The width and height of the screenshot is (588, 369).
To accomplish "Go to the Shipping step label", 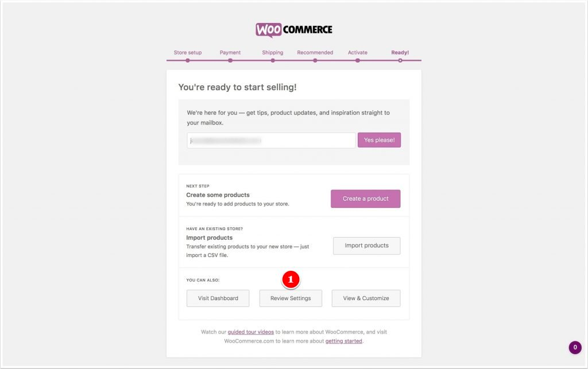I will (273, 52).
